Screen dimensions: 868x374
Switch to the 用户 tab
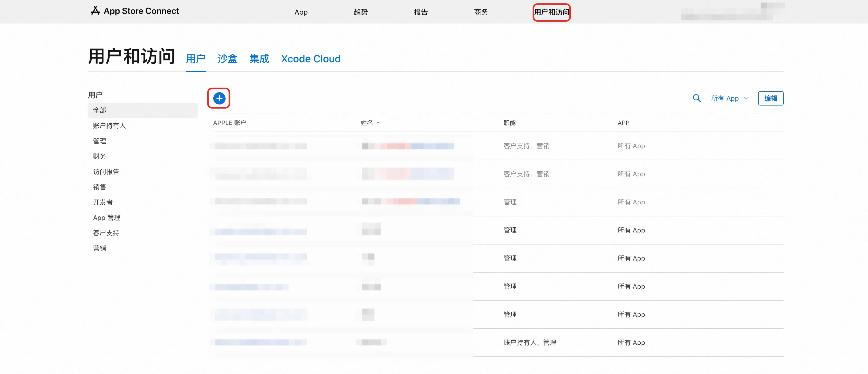[x=195, y=59]
